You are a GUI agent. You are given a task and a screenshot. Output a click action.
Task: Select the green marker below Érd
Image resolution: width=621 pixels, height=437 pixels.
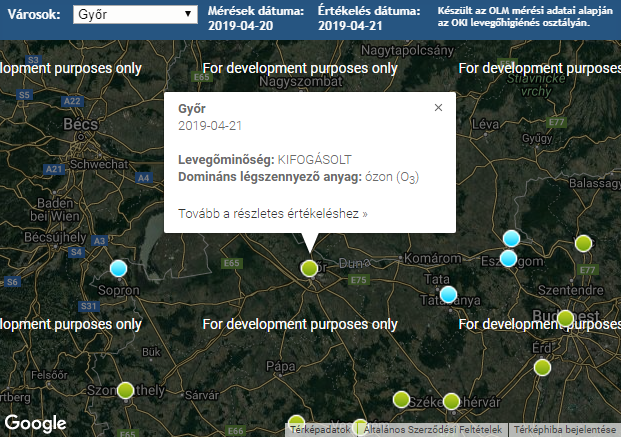[x=542, y=367]
